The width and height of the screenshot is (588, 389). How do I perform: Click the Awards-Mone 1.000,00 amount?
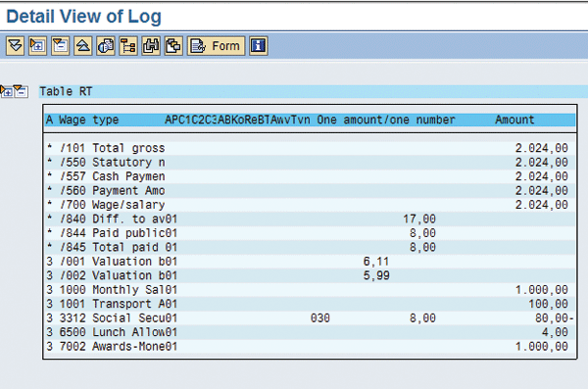542,347
